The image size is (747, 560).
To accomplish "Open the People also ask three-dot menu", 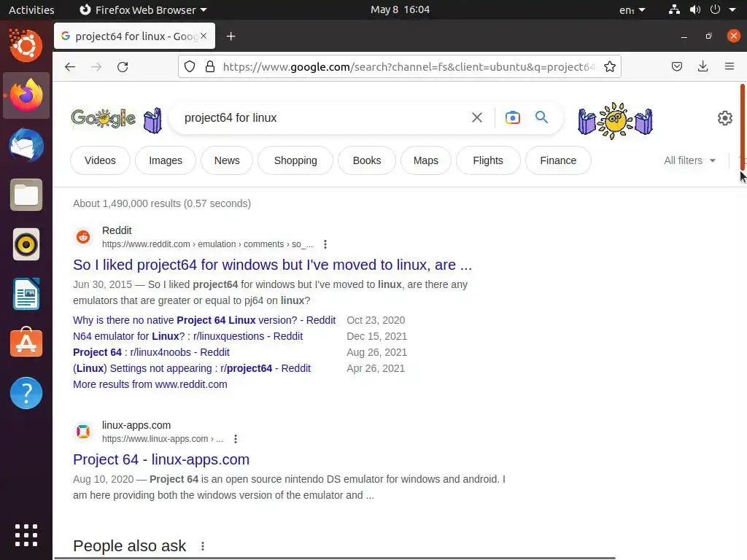I will pyautogui.click(x=203, y=546).
